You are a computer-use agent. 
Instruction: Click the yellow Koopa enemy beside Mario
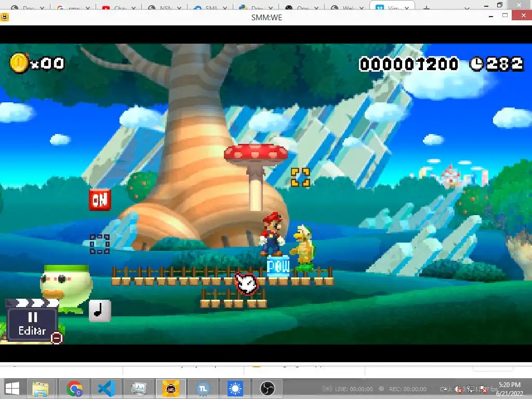coord(303,247)
